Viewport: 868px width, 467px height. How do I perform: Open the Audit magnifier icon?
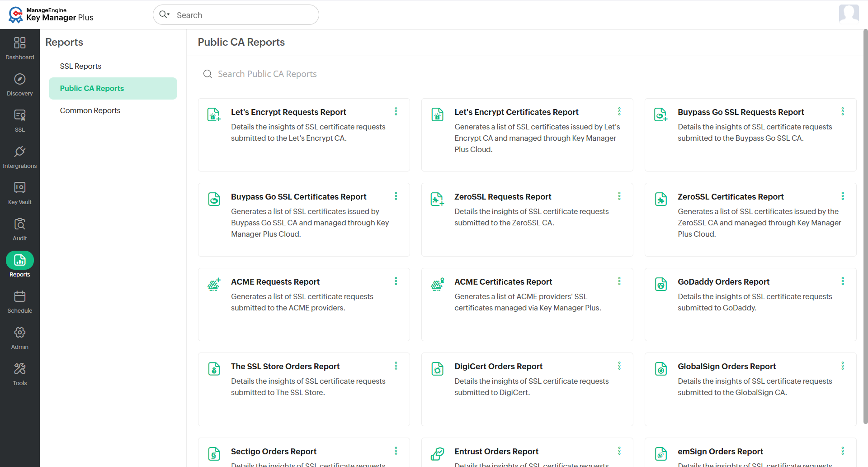pyautogui.click(x=20, y=224)
